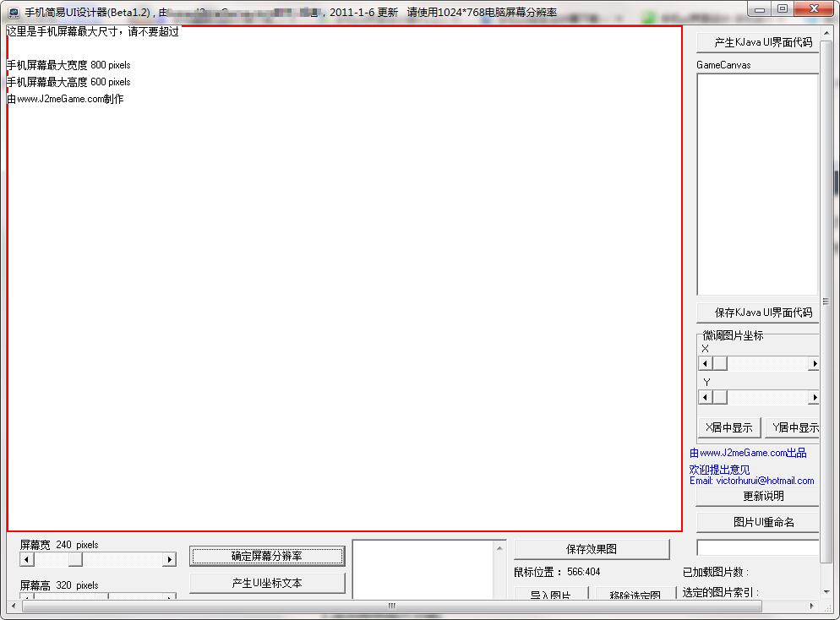Click the input field below 图片UI重命名
840x620 pixels.
coord(756,547)
